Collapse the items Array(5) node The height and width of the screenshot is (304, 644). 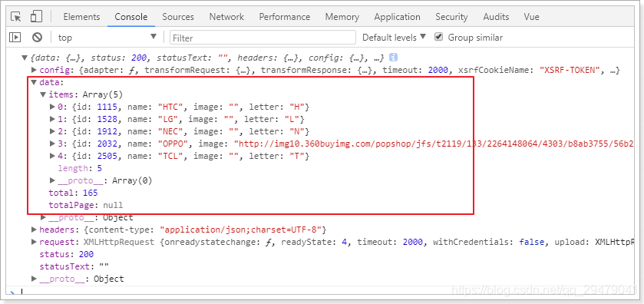click(x=43, y=94)
